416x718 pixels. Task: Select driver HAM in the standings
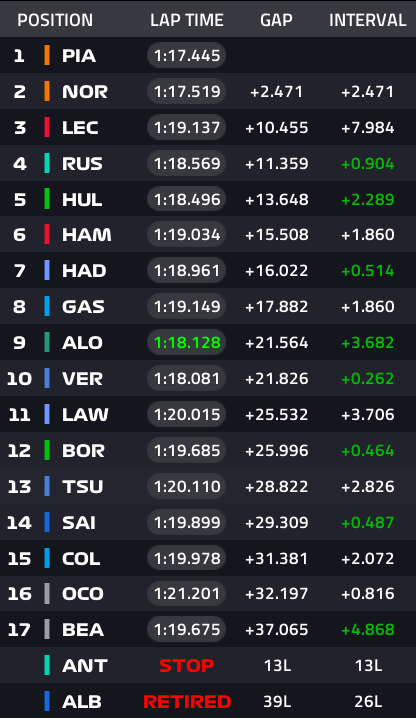pyautogui.click(x=87, y=235)
